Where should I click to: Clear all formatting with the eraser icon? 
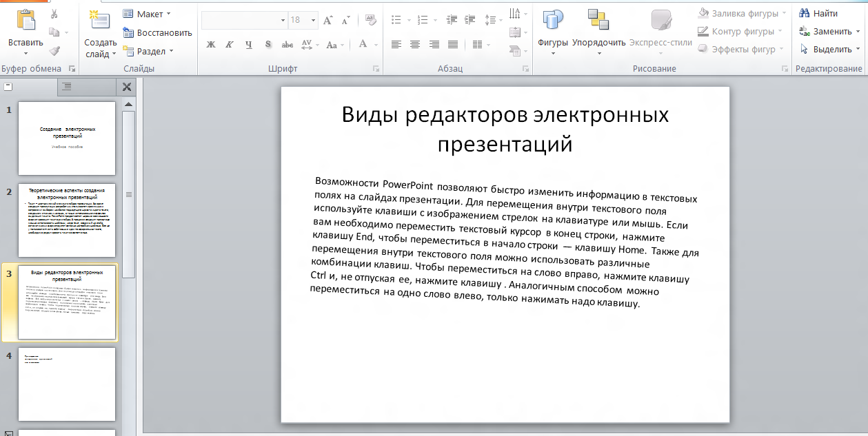370,20
